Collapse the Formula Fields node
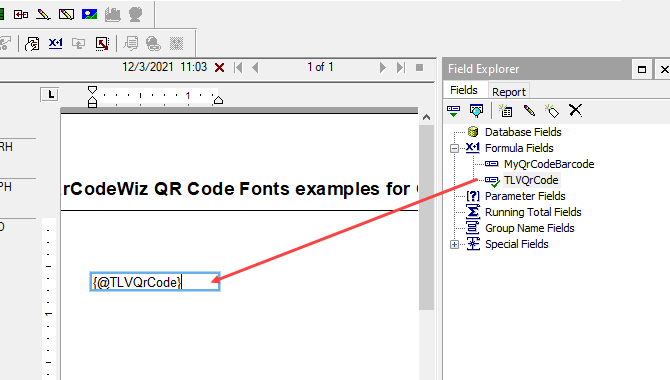Screen dimensions: 670x380 click(455, 148)
